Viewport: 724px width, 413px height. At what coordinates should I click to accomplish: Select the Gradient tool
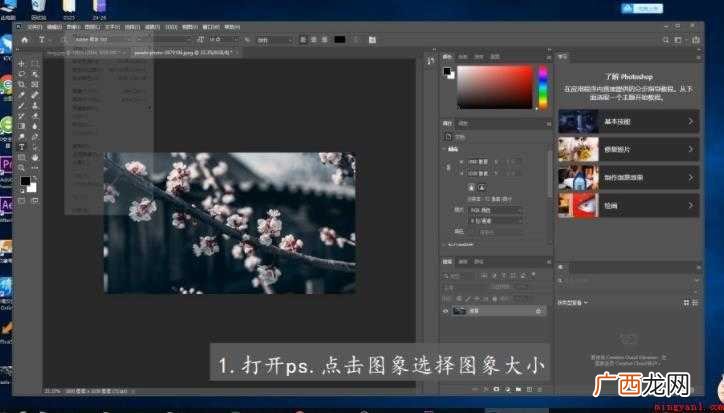click(21, 126)
